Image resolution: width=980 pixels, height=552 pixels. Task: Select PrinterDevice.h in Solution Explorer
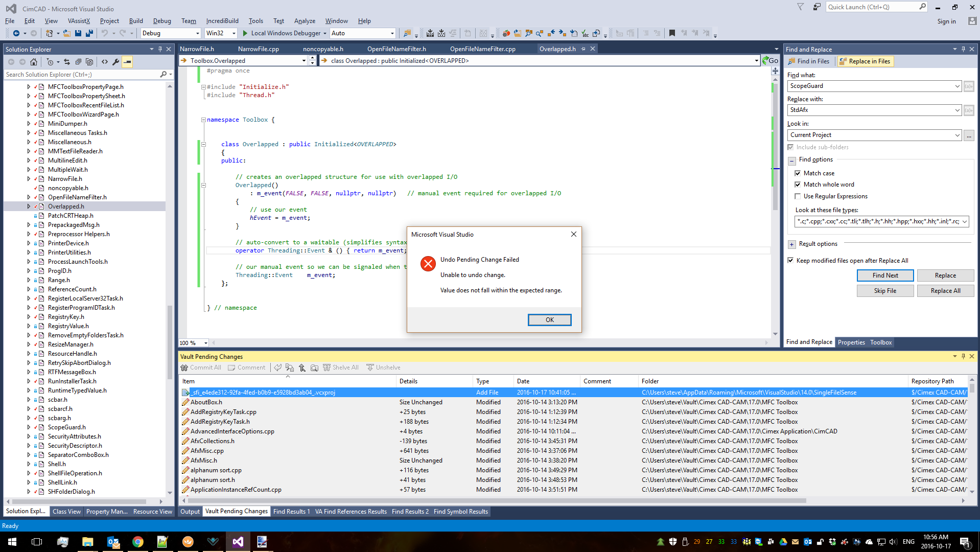tap(68, 243)
